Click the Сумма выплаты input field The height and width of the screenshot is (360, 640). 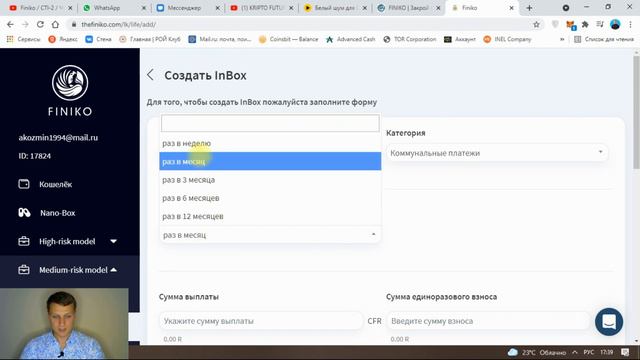coord(260,321)
